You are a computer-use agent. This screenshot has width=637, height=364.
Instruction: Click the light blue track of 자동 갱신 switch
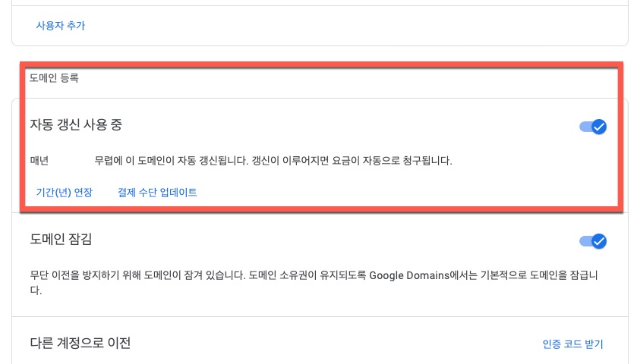coord(585,127)
